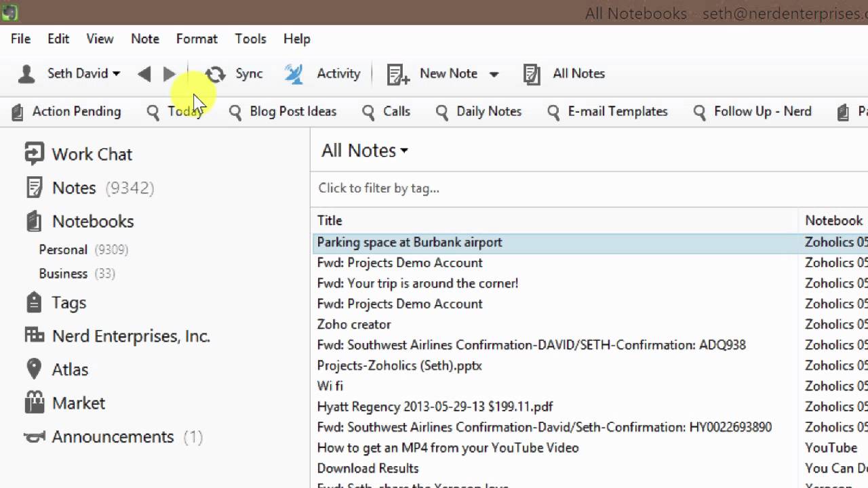Open the Action Pending shortcut label
This screenshot has width=868, height=488.
77,112
